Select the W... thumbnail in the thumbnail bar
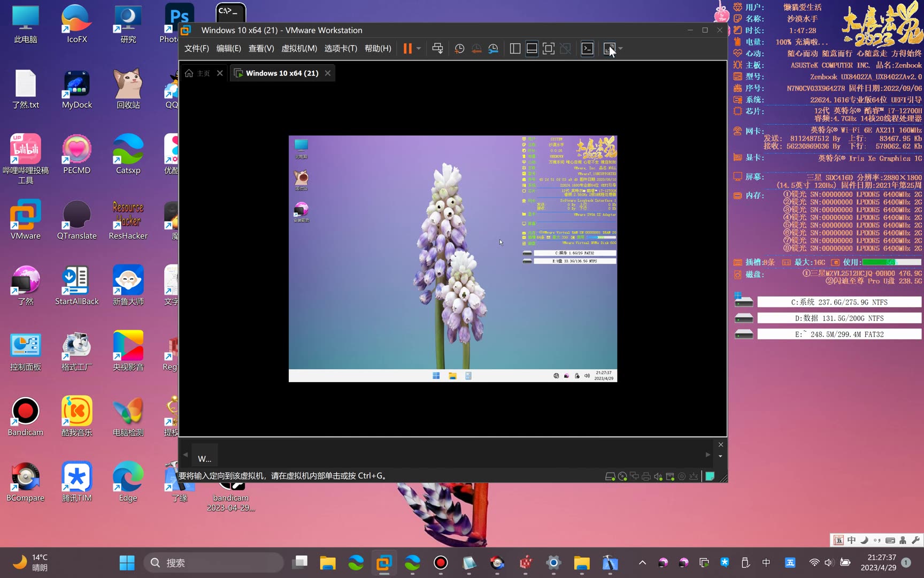This screenshot has height=578, width=924. [x=204, y=455]
